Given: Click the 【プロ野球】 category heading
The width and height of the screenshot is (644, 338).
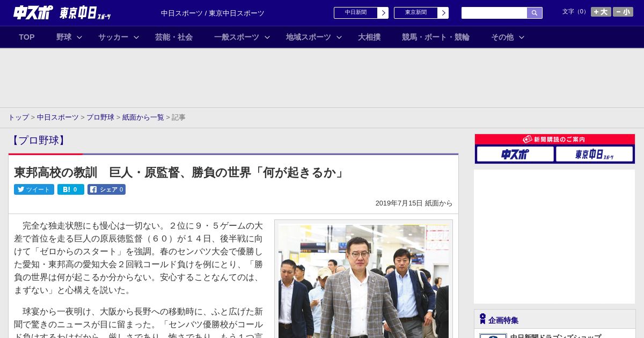Looking at the screenshot, I should click(x=38, y=141).
